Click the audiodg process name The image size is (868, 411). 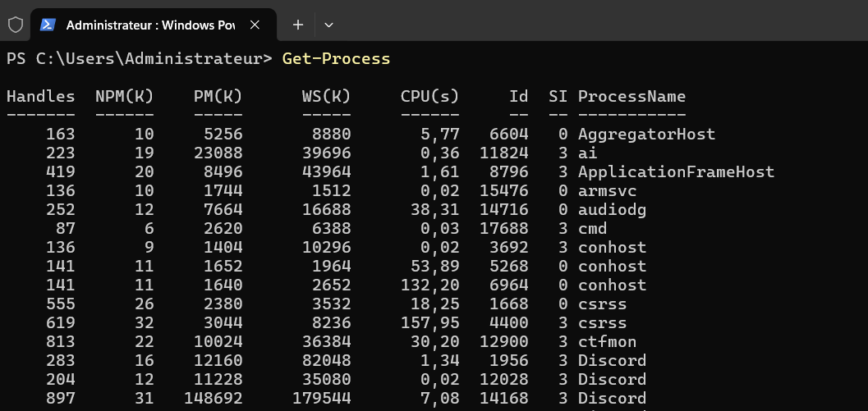click(x=612, y=209)
